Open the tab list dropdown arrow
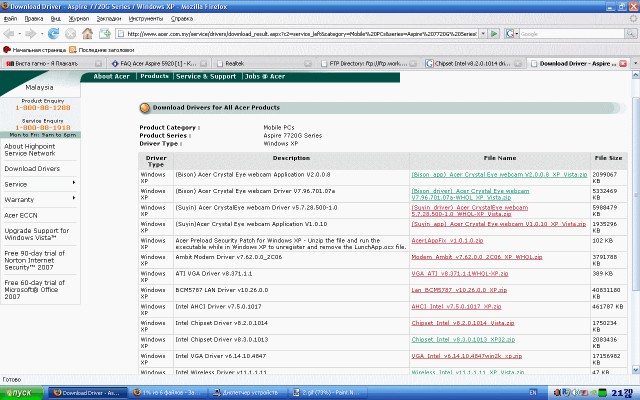The height and width of the screenshot is (400, 640). 635,63
